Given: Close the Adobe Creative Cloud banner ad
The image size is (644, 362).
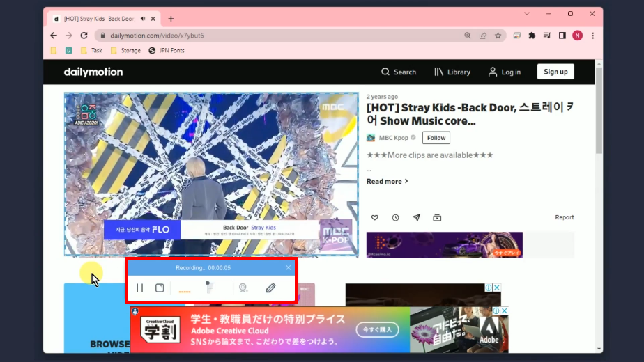Looking at the screenshot, I should (x=505, y=310).
